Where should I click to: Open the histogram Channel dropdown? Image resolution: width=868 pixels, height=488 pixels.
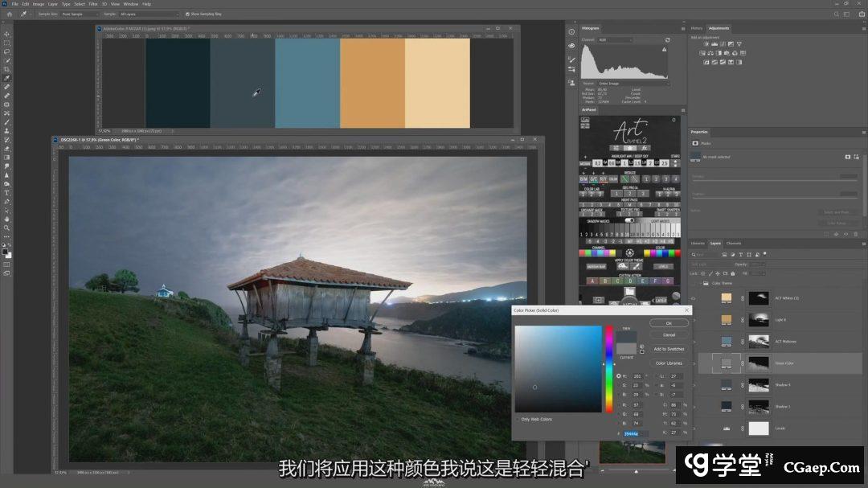coord(615,39)
